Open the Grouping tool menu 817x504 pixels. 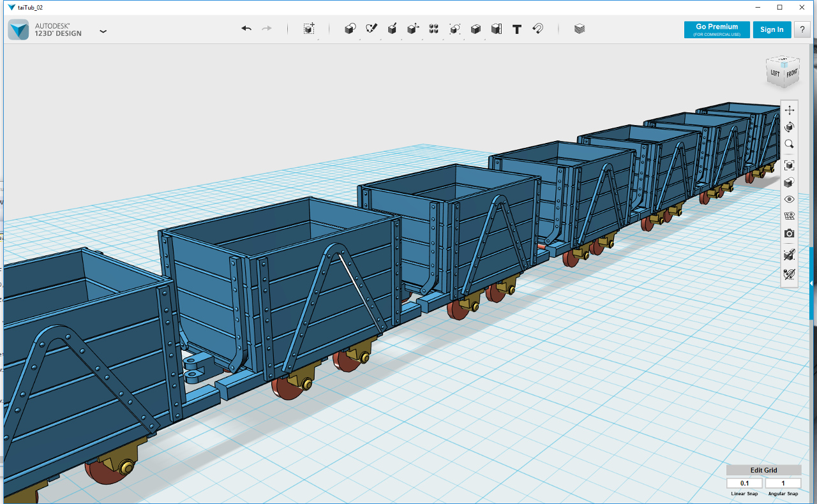pos(455,29)
